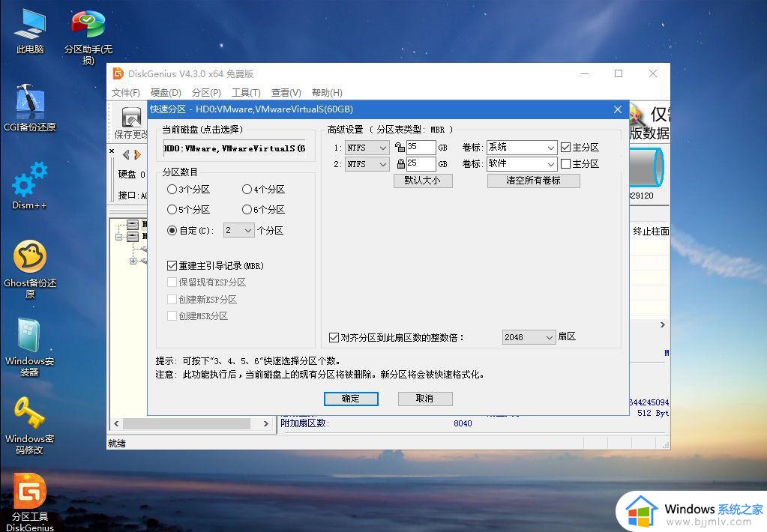This screenshot has width=767, height=532.
Task: Click the back arrow in DiskGenius disk navigator
Action: click(126, 155)
